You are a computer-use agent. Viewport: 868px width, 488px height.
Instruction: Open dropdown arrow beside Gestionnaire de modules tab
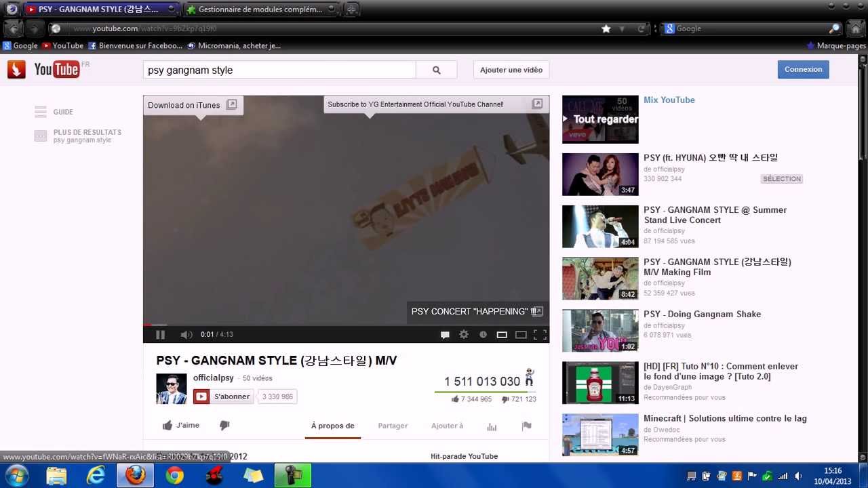click(x=331, y=9)
